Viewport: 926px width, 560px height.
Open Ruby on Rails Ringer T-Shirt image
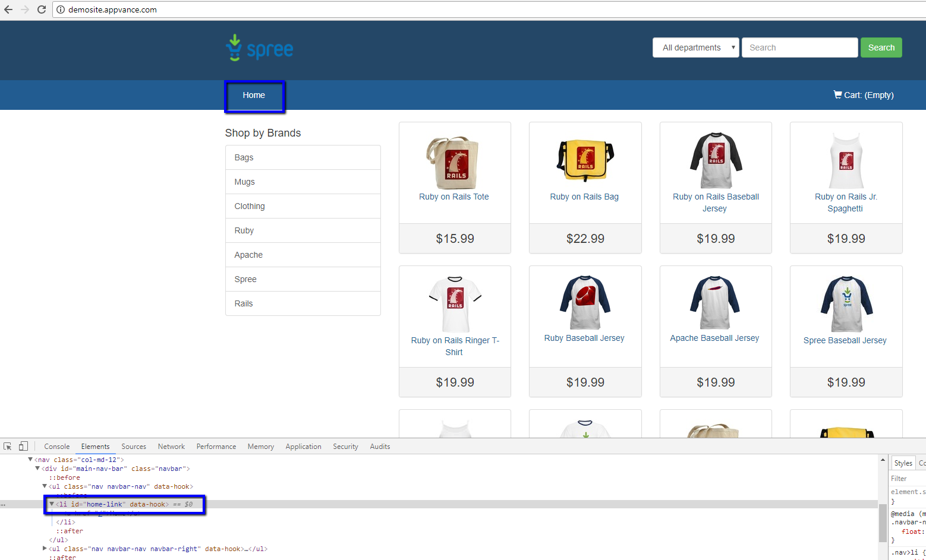pos(455,304)
